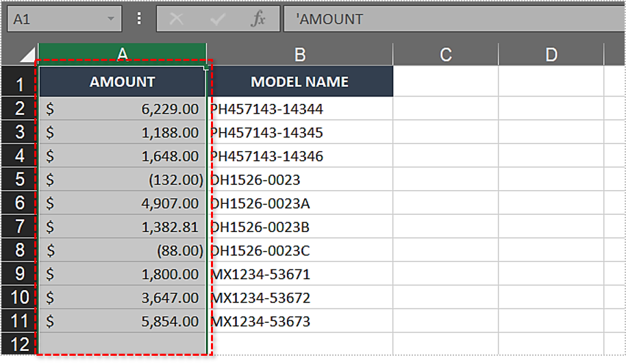Select the cell with 1,648.00

coord(122,155)
